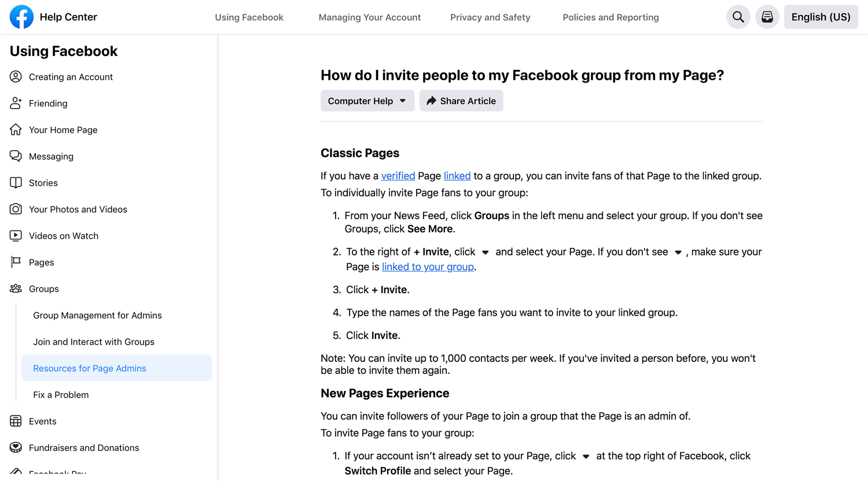Image resolution: width=868 pixels, height=481 pixels.
Task: Click the article title heading
Action: click(522, 75)
